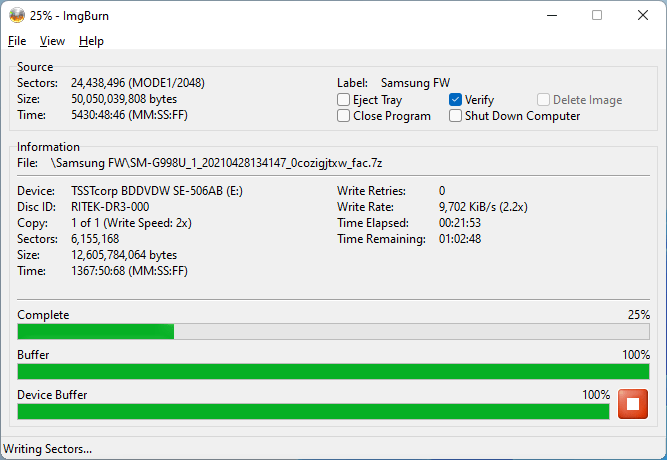Enable the Close Program checkbox
667x460 pixels.
344,116
